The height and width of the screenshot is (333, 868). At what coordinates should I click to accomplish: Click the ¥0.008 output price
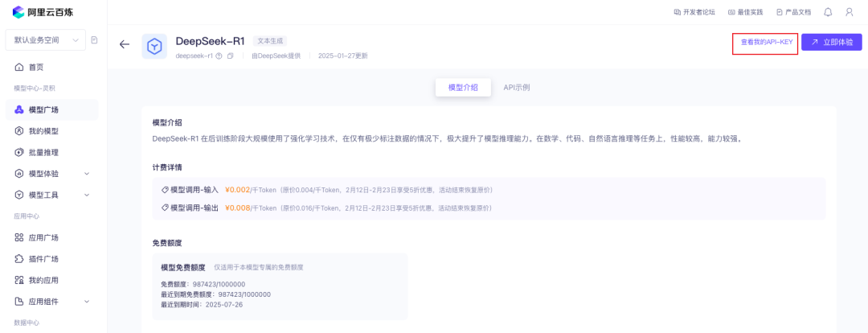[x=237, y=208]
